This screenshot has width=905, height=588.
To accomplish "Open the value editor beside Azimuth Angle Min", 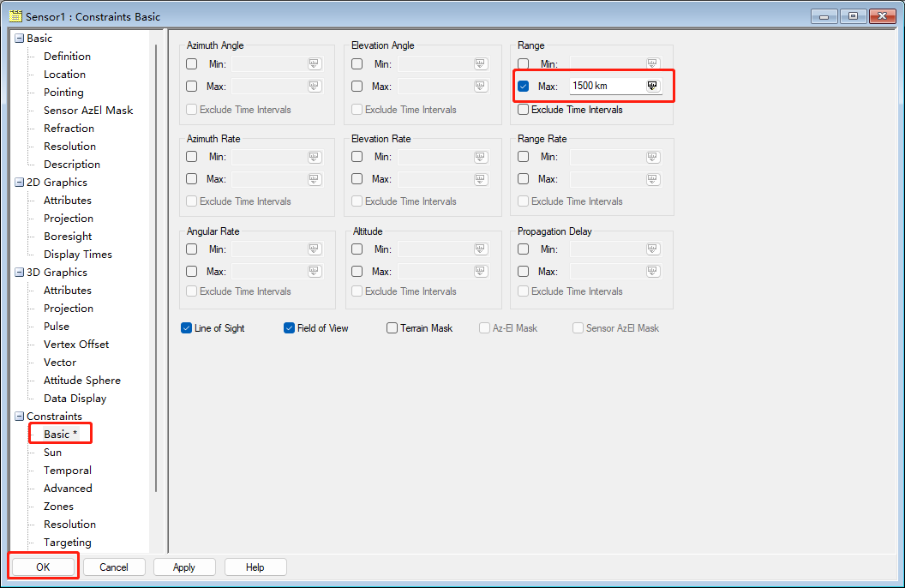I will coord(314,63).
